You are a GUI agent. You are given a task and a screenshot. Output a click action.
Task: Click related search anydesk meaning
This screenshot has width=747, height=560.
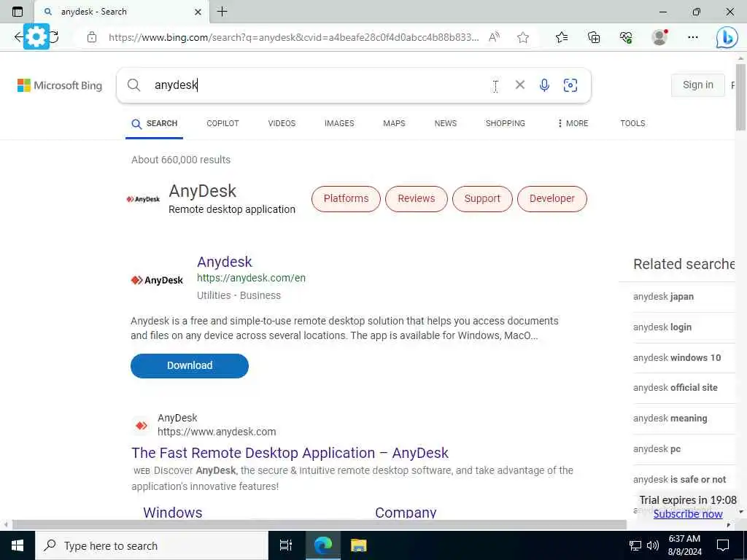point(670,419)
